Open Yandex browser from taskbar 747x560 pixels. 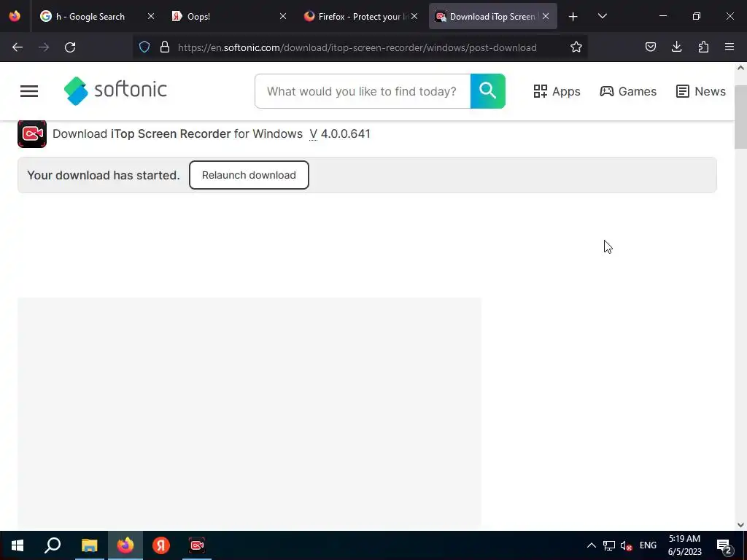(x=161, y=545)
